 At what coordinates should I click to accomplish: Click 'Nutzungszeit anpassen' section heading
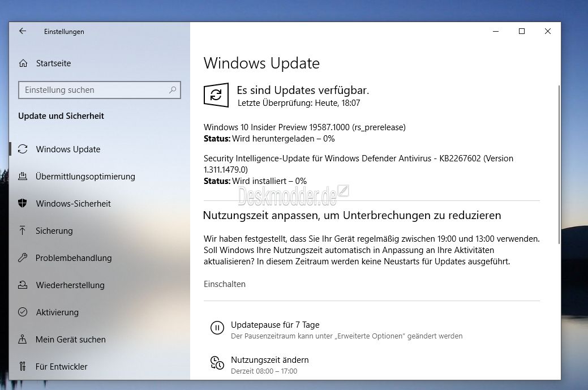click(x=352, y=216)
